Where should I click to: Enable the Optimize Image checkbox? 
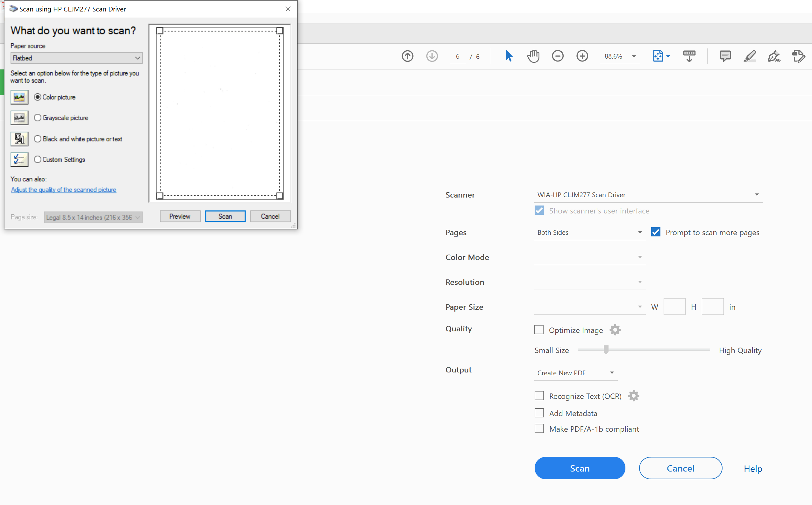(x=539, y=330)
